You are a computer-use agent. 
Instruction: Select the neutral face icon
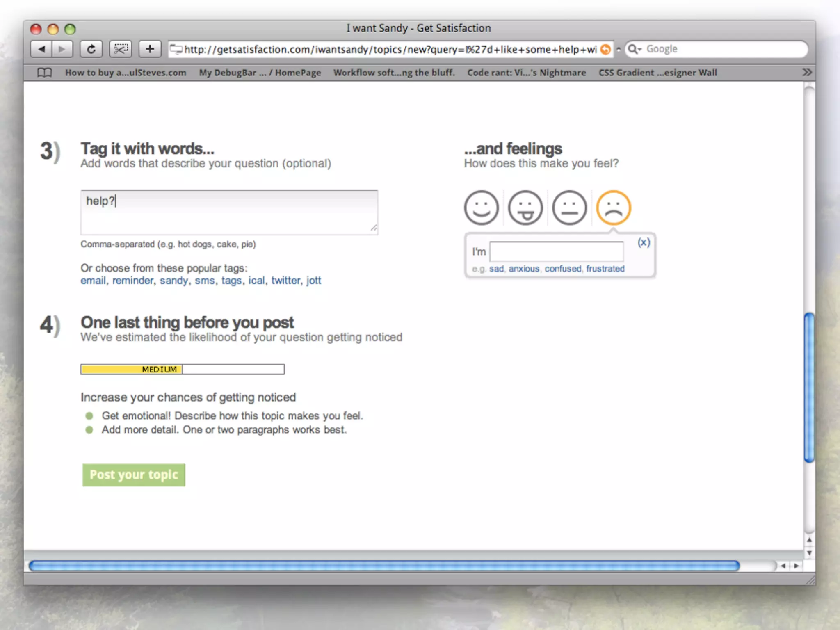(569, 208)
